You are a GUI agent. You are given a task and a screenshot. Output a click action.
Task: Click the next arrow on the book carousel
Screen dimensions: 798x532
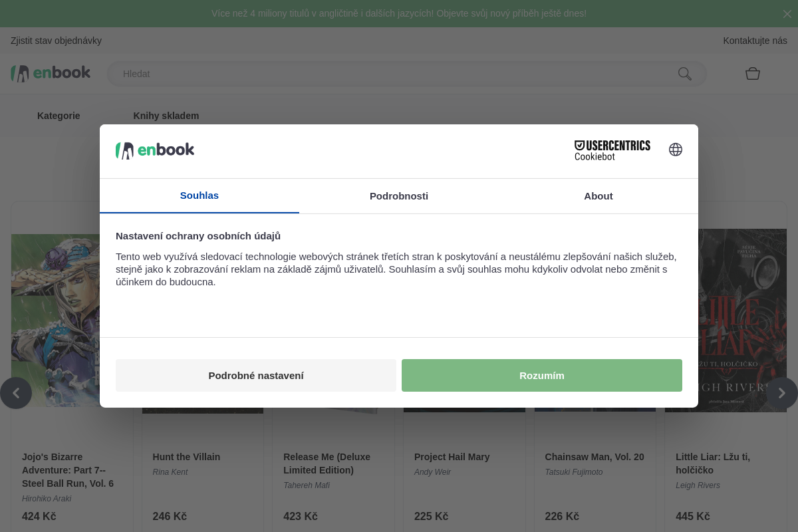tap(782, 393)
